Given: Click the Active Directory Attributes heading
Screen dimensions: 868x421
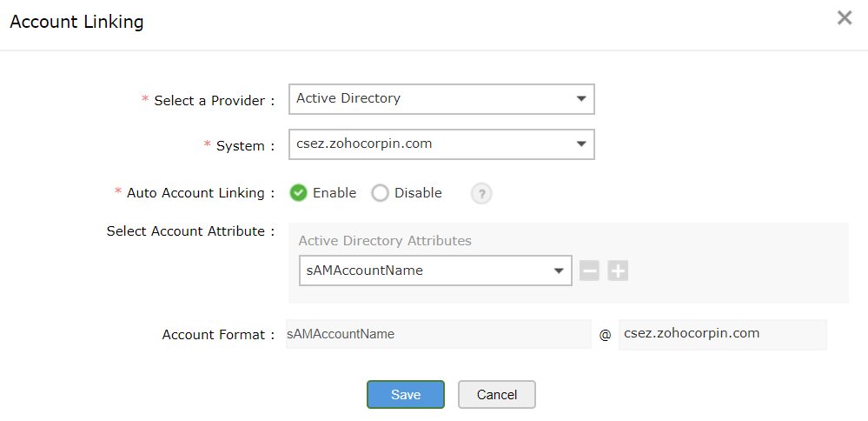Looking at the screenshot, I should click(385, 241).
